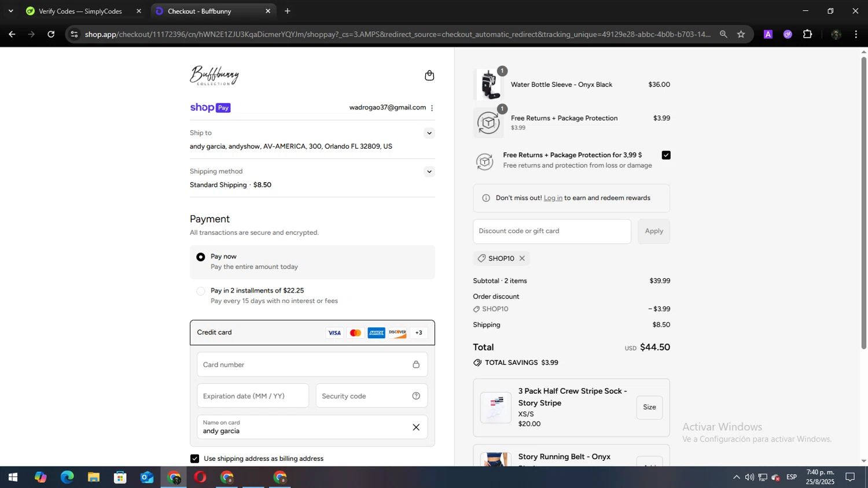Click the page vertical scrollbar
Screen dimensions: 868x488
click(863, 202)
